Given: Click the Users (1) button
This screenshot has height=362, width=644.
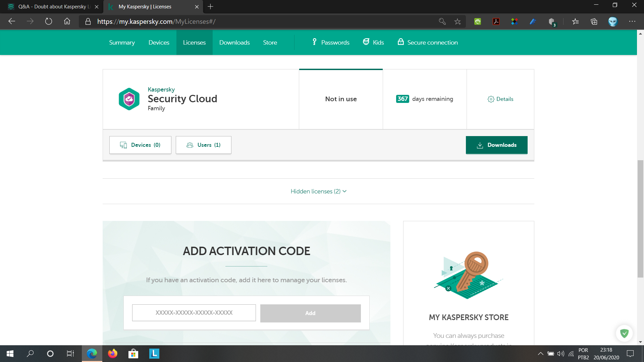Looking at the screenshot, I should coord(203,145).
